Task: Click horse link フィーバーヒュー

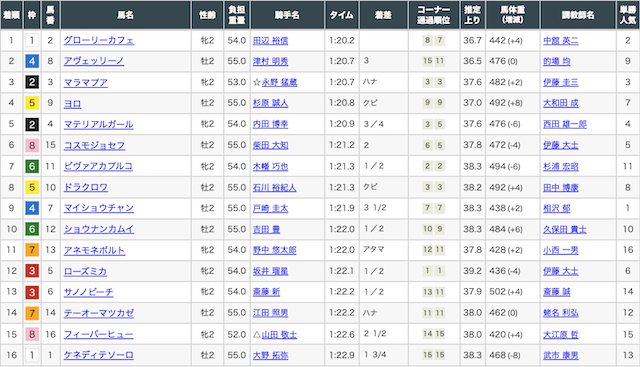Action: tap(98, 334)
